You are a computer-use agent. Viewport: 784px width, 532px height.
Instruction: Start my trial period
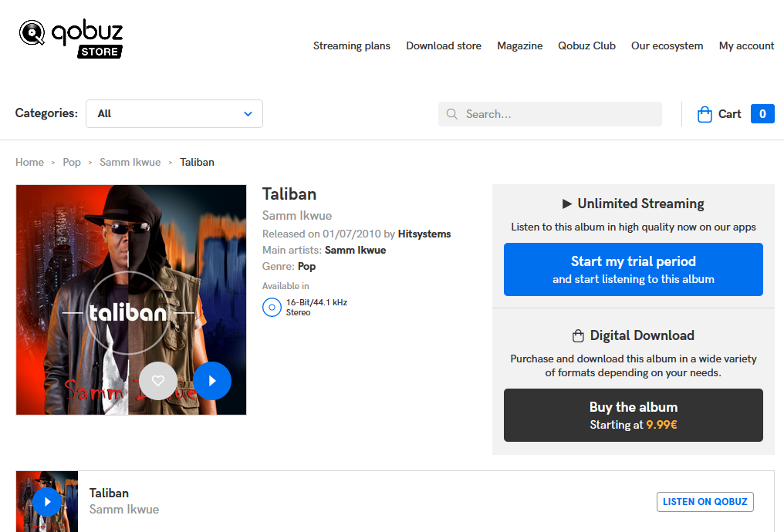click(x=634, y=270)
